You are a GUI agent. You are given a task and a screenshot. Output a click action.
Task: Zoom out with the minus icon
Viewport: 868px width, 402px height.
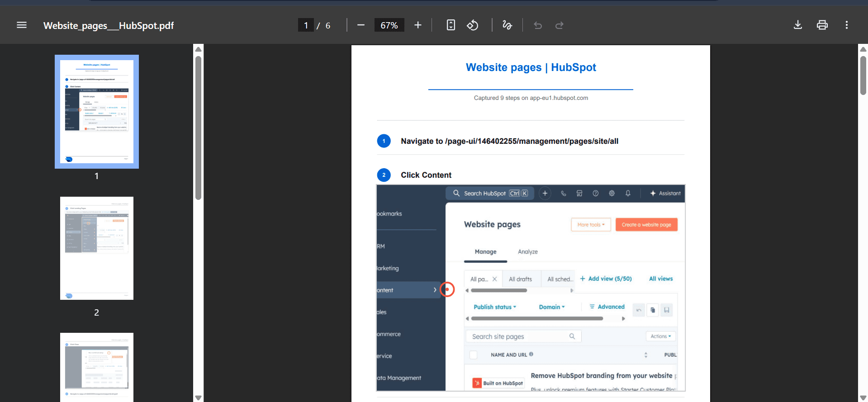pos(361,25)
